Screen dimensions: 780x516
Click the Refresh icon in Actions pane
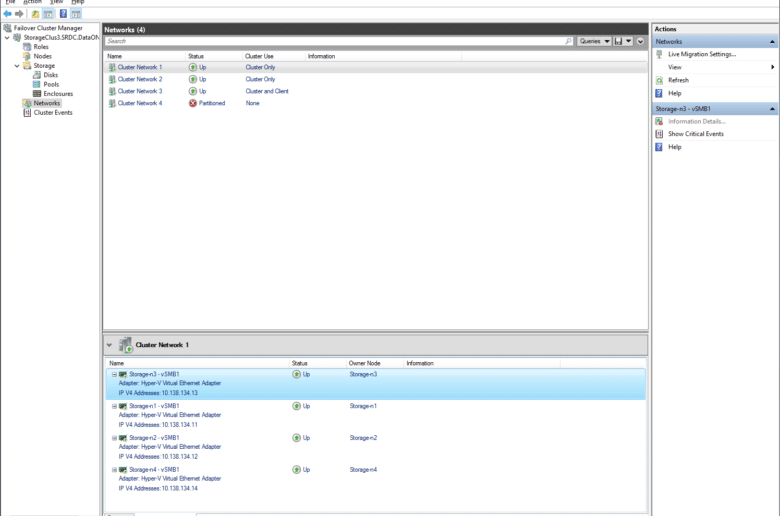(659, 80)
